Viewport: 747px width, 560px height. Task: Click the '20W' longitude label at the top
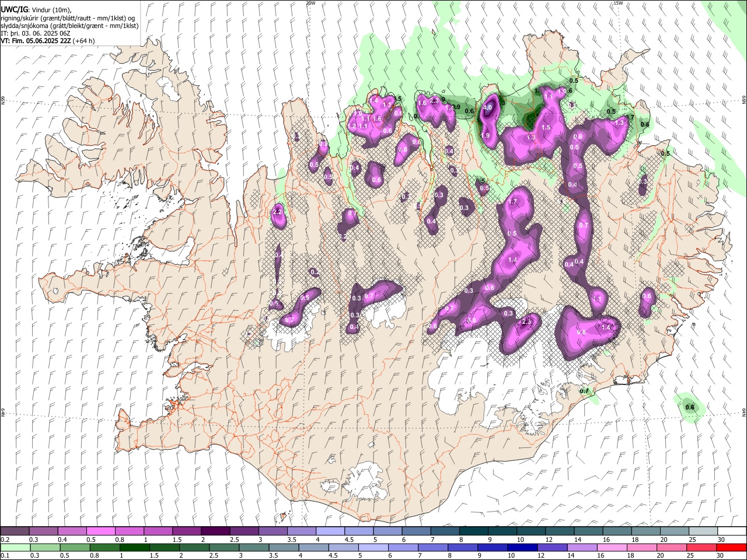[310, 3]
